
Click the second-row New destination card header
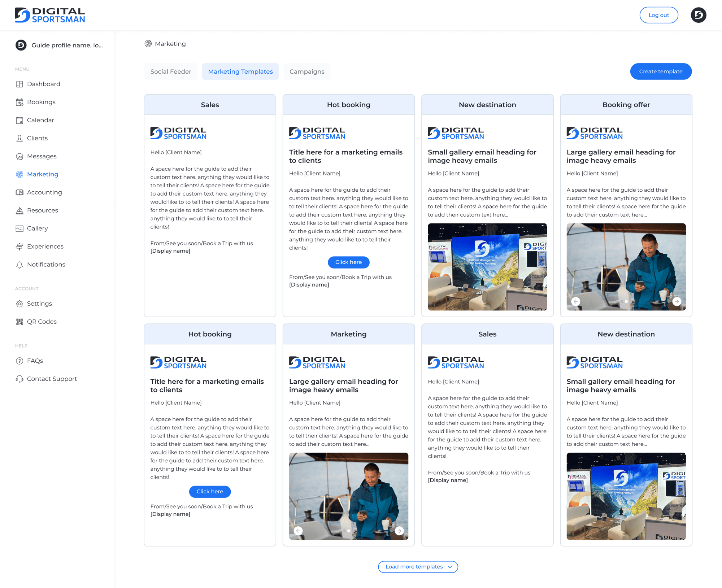tap(626, 334)
